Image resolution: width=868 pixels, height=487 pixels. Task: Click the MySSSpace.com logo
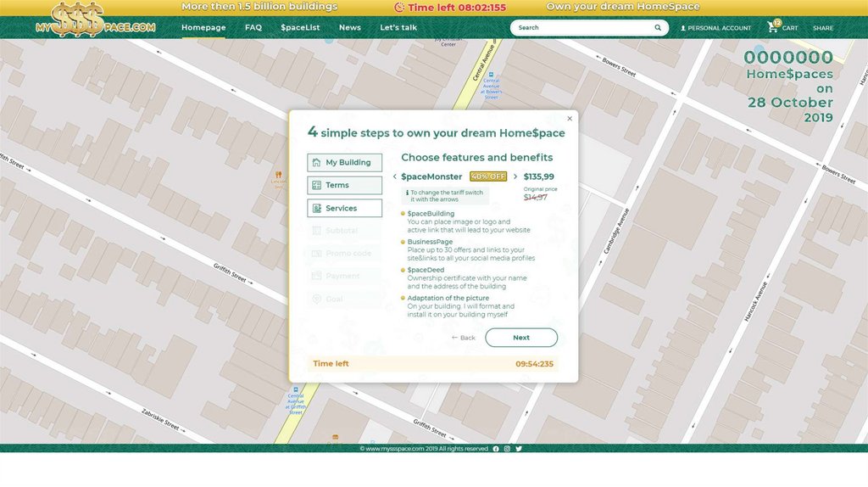[x=95, y=20]
